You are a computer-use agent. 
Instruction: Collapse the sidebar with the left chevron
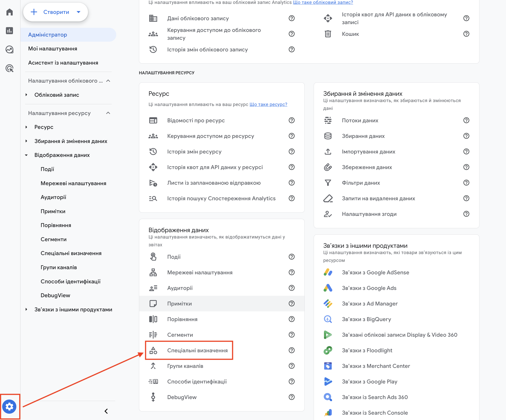[x=106, y=411]
